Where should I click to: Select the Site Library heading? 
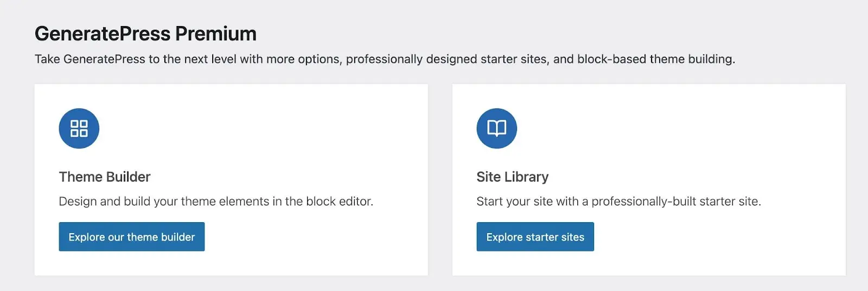tap(513, 177)
